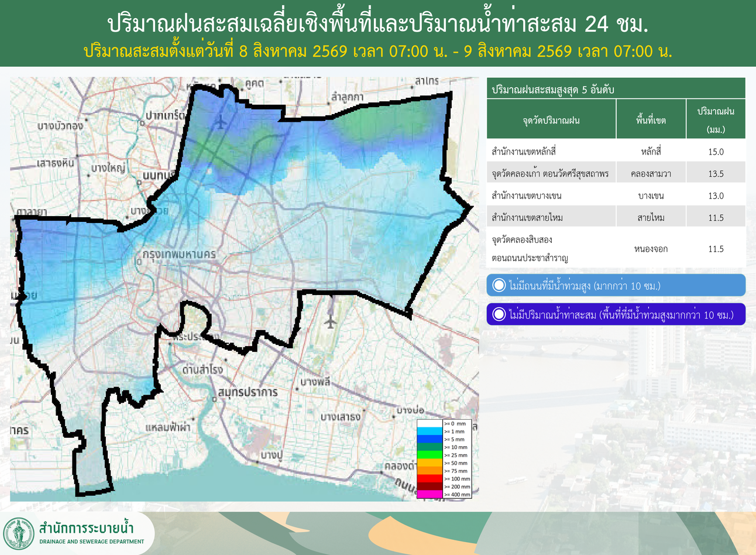Select the '>= 50 mm' yellow legend swatch

[429, 463]
